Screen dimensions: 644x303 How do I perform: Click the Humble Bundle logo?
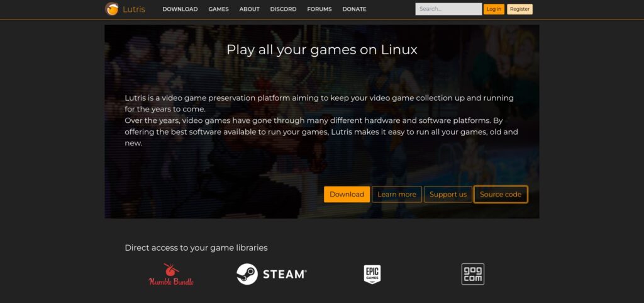[x=171, y=275]
